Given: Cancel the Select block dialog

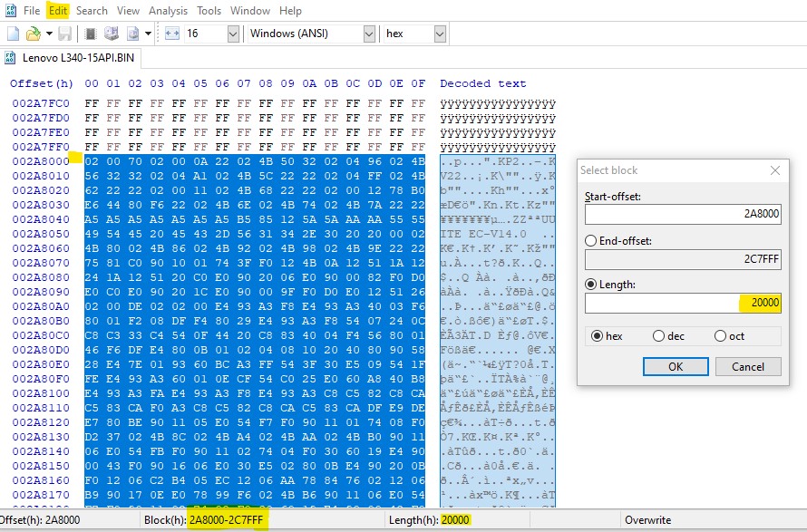Looking at the screenshot, I should click(747, 367).
